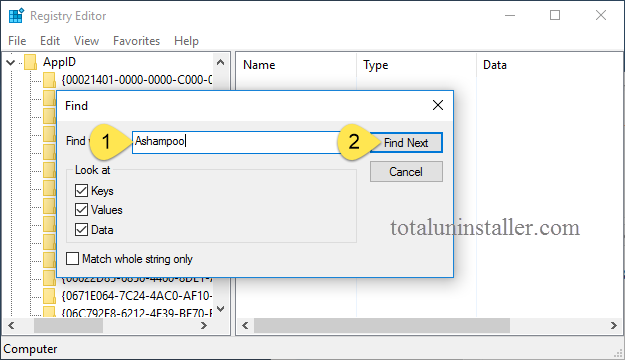The image size is (625, 360).
Task: Close the Find dialog with X
Action: click(438, 105)
